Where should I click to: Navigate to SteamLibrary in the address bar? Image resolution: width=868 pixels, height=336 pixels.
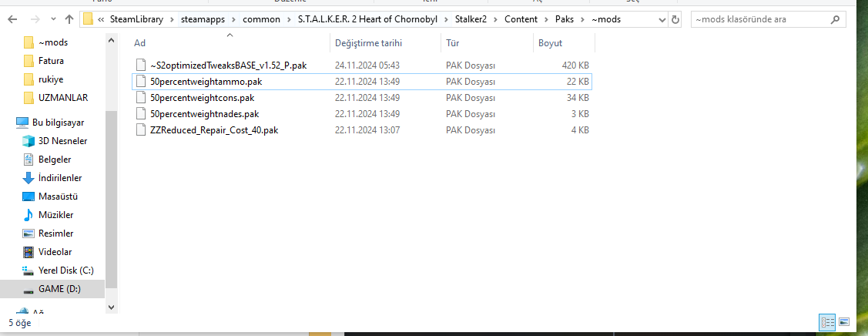coord(137,19)
